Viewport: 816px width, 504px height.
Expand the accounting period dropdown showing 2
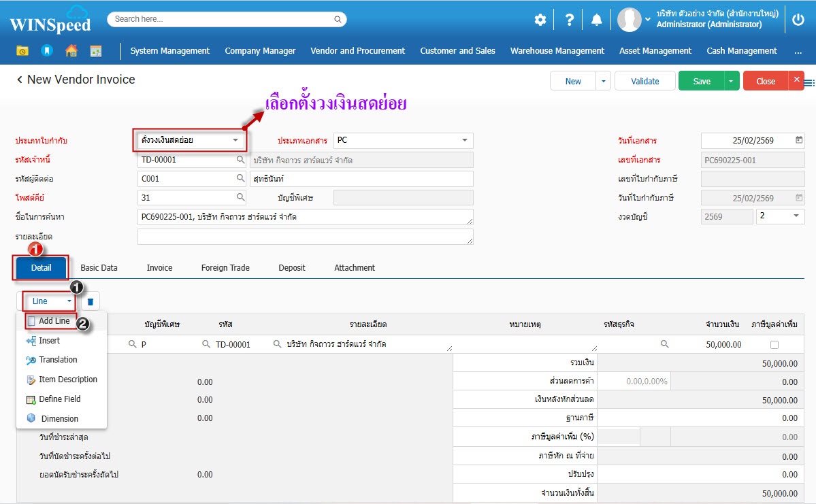click(x=796, y=216)
